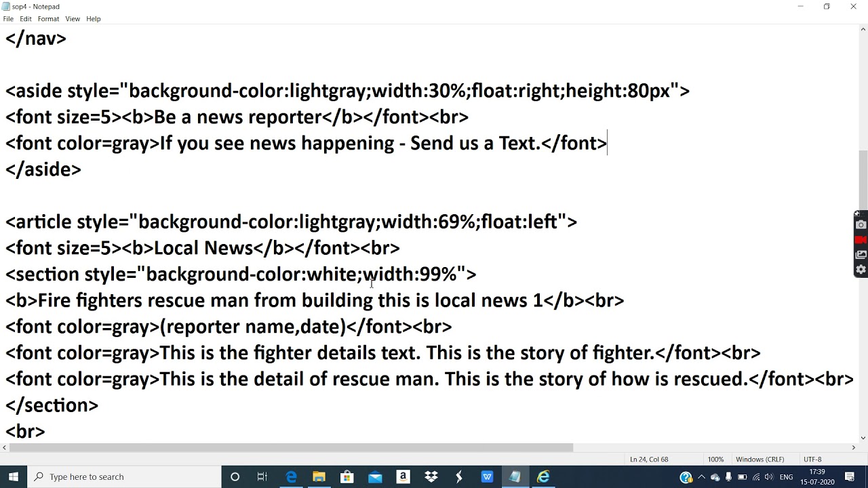Click the 100% zoom status text
This screenshot has height=488, width=868.
715,460
